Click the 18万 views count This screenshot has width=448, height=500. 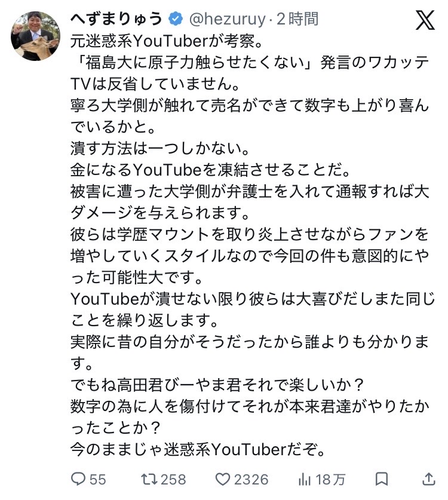[330, 479]
